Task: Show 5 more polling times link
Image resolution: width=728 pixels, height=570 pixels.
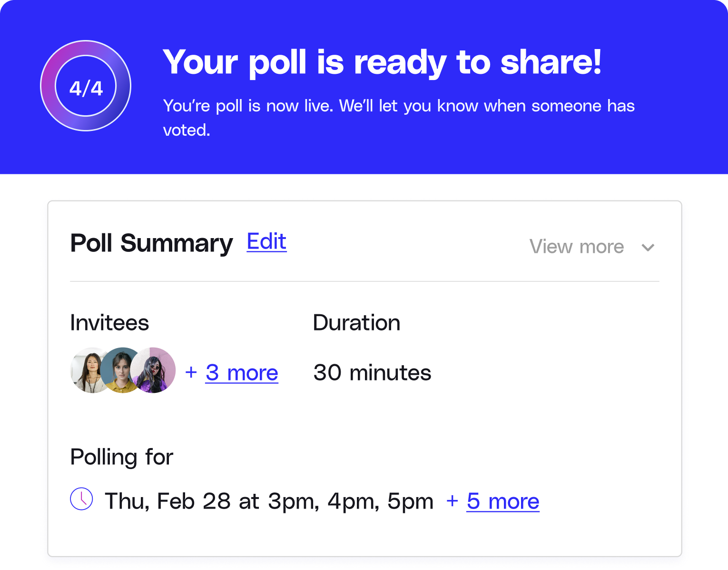Action: 503,501
